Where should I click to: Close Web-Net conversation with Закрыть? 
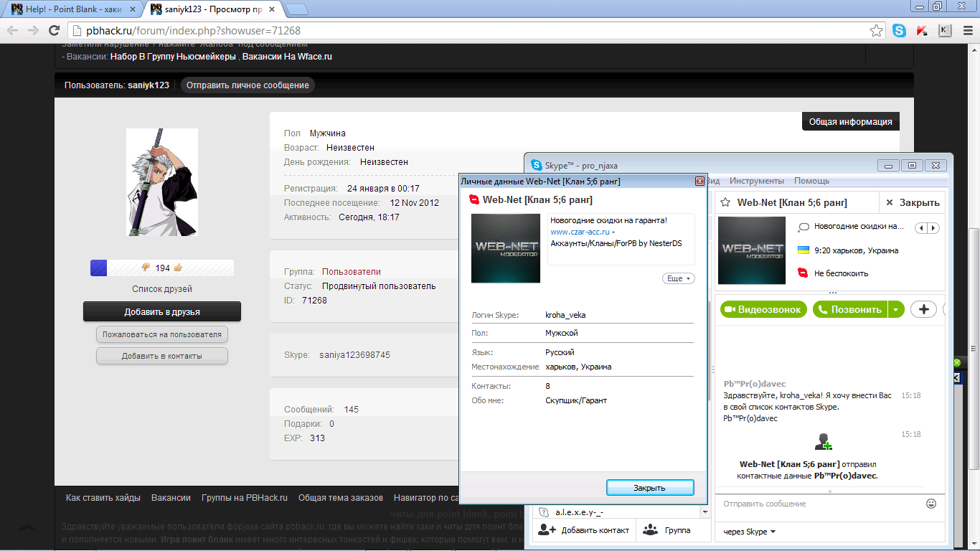pos(913,202)
